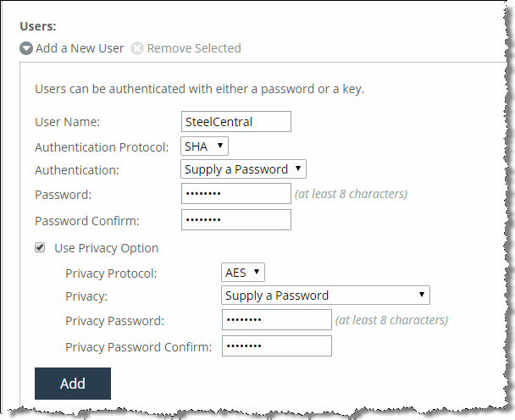
Task: Expand the Privacy Supply a Password dropdown
Action: 325,296
